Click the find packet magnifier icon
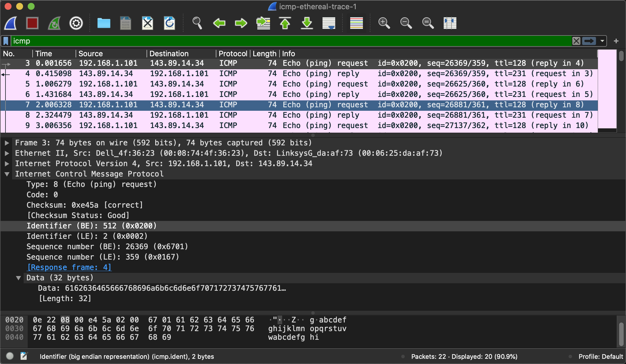626x364 pixels. click(197, 23)
